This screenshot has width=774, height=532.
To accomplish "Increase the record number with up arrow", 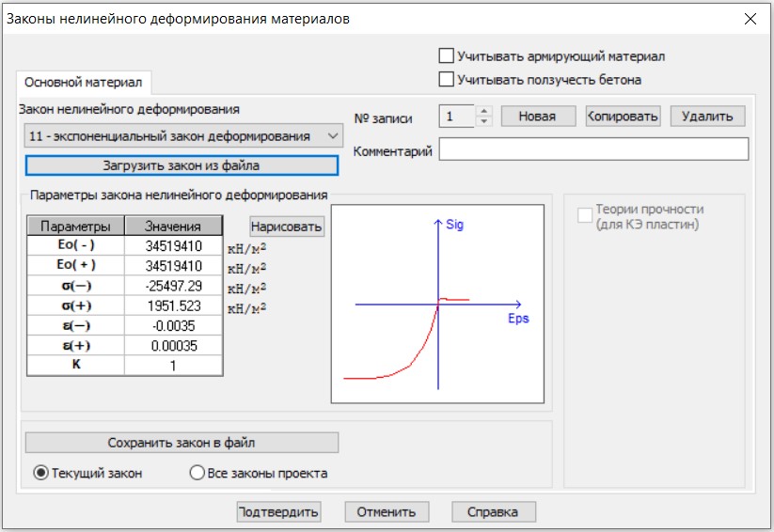I will 484,112.
